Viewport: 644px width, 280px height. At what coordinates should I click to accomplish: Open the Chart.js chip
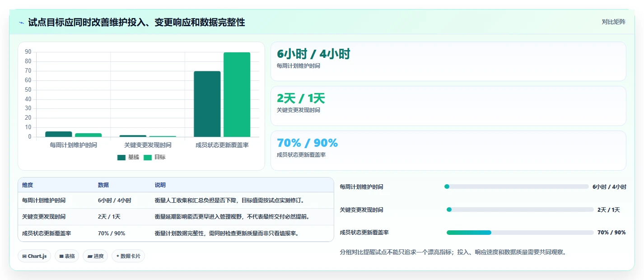(x=35, y=256)
